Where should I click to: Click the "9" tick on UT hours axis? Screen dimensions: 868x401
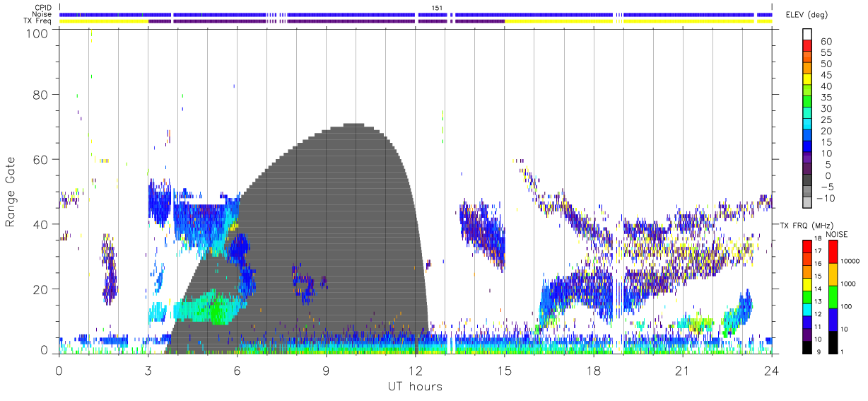coord(326,371)
